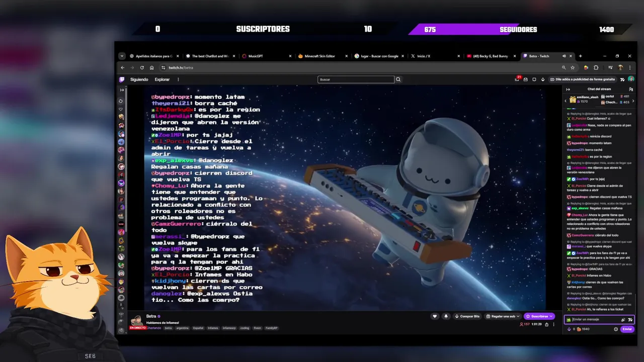
Task: Bookmark this page with the star
Action: coord(573,68)
